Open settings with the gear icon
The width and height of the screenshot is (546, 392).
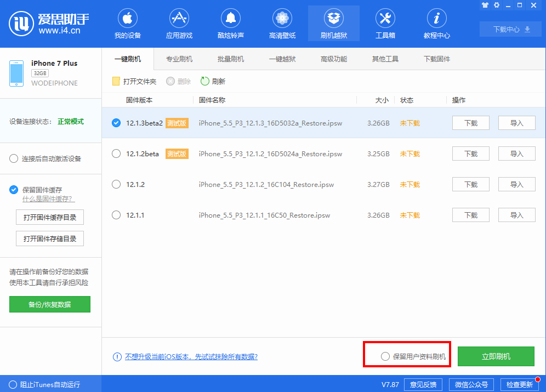point(497,5)
